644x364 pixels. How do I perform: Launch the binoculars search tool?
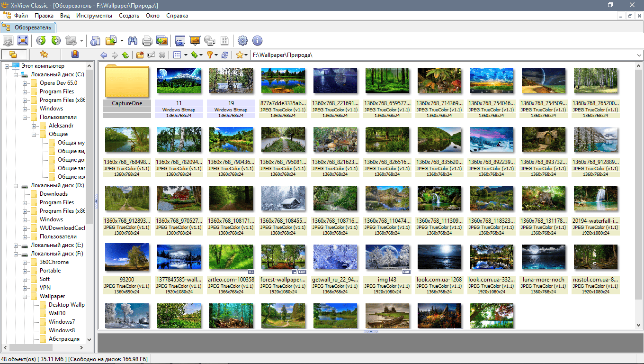[x=133, y=41]
